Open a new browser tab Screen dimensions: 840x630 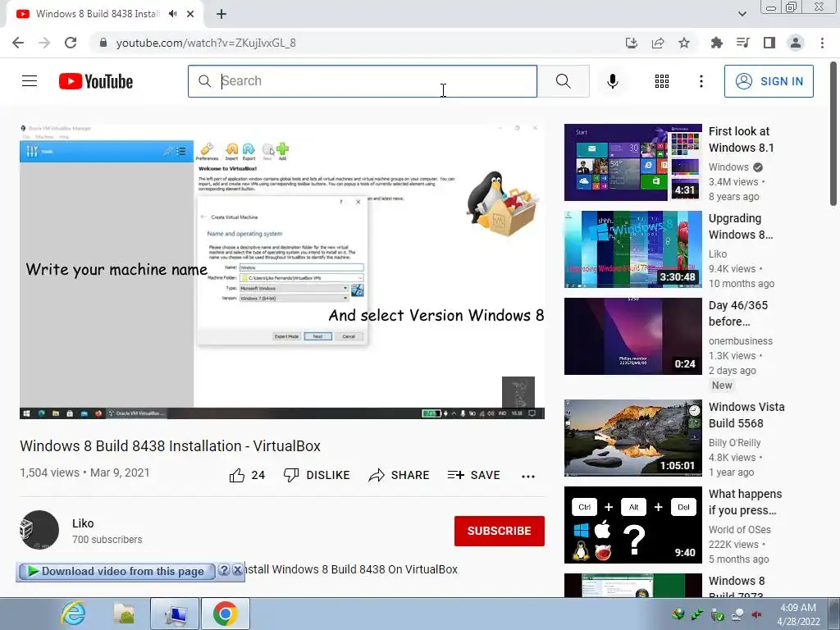(221, 14)
